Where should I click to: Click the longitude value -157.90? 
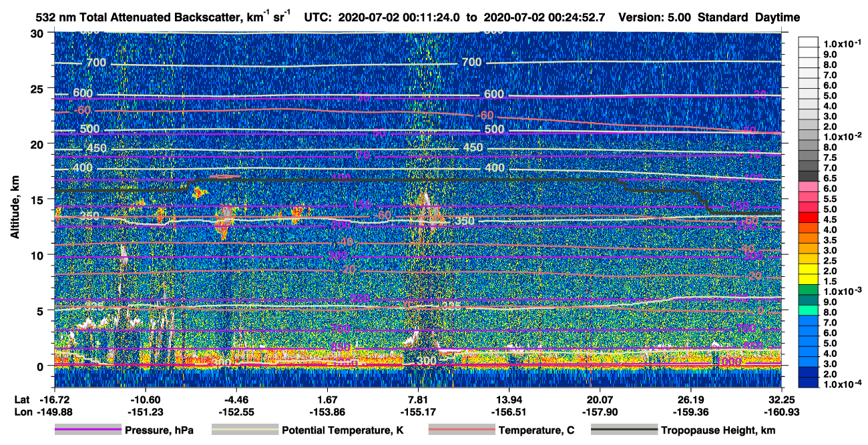(600, 412)
